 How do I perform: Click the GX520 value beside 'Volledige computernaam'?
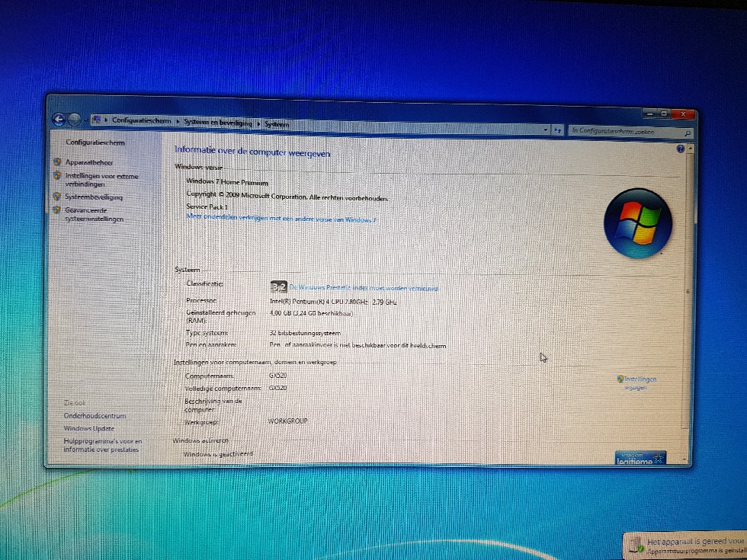(x=277, y=388)
